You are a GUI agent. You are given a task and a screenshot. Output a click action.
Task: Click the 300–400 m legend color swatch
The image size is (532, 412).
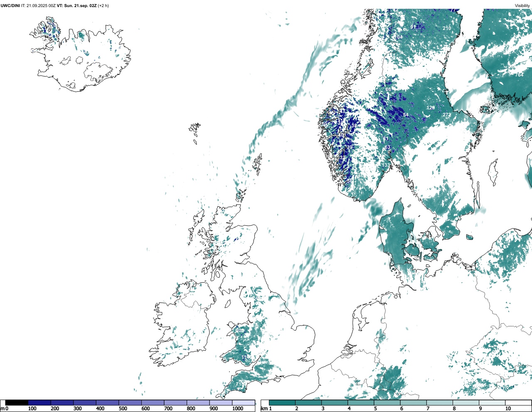(85, 403)
